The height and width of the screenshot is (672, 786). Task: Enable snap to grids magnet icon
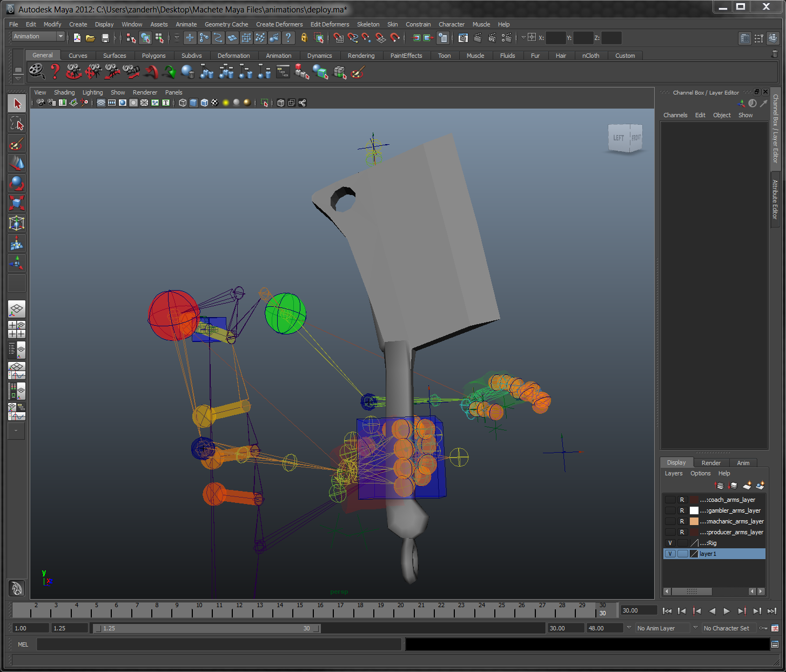click(x=338, y=38)
